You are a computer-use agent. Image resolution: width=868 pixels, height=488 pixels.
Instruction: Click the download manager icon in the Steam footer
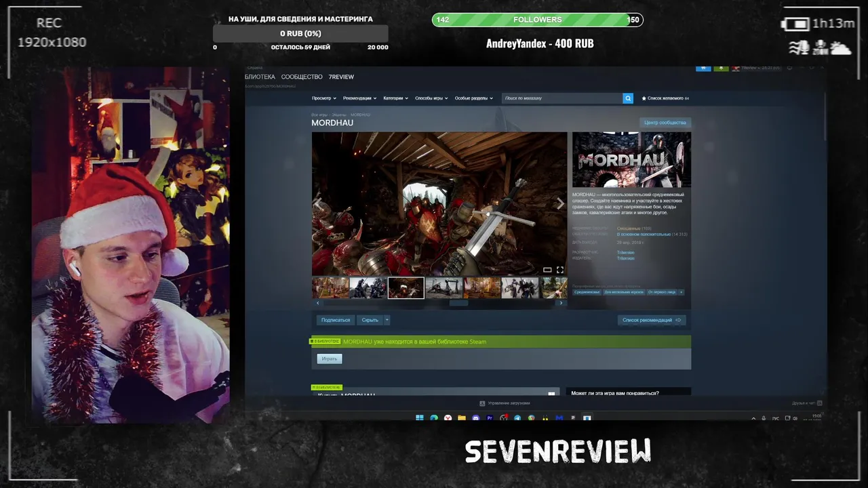482,403
